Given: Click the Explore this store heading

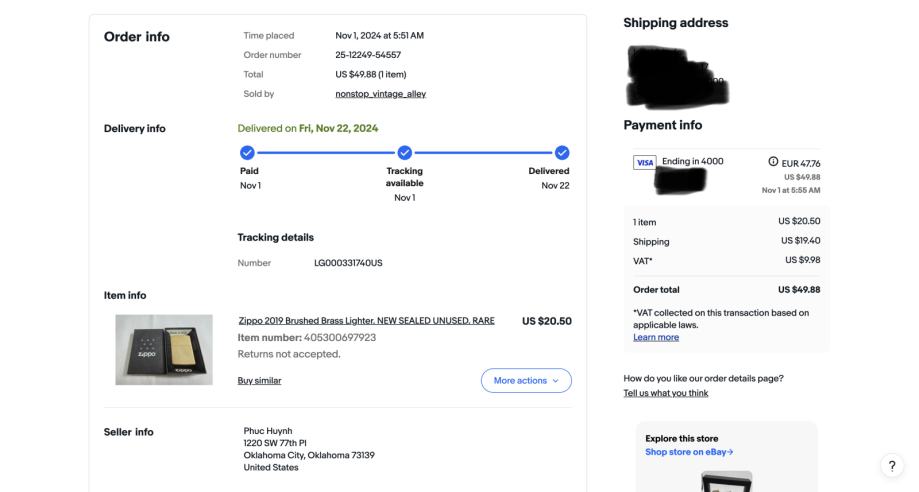Looking at the screenshot, I should click(682, 438).
